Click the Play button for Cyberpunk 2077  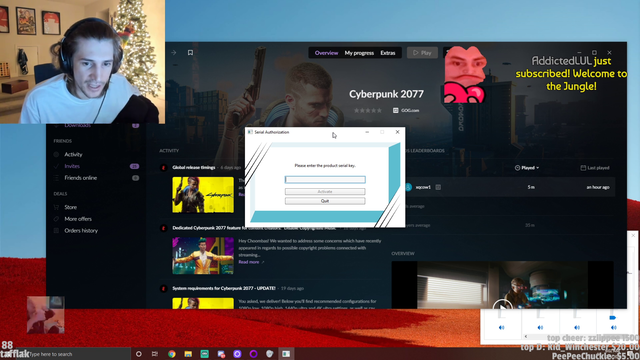[422, 53]
